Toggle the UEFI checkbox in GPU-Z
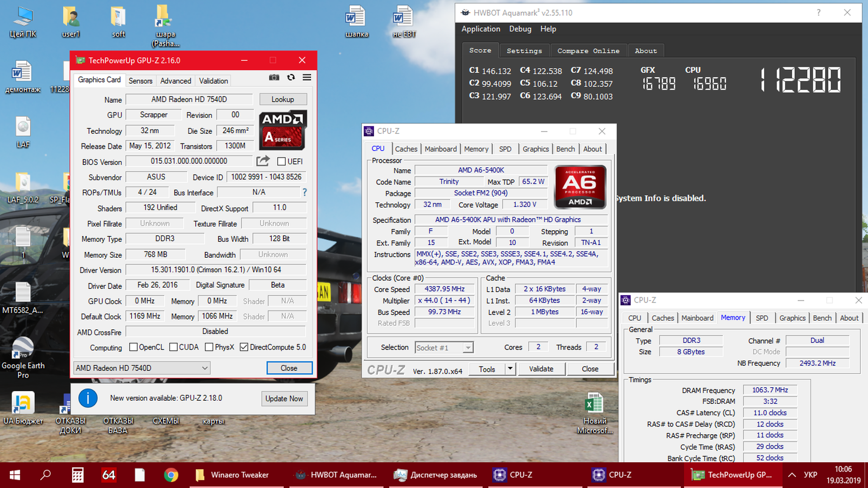The width and height of the screenshot is (868, 488). tap(281, 161)
